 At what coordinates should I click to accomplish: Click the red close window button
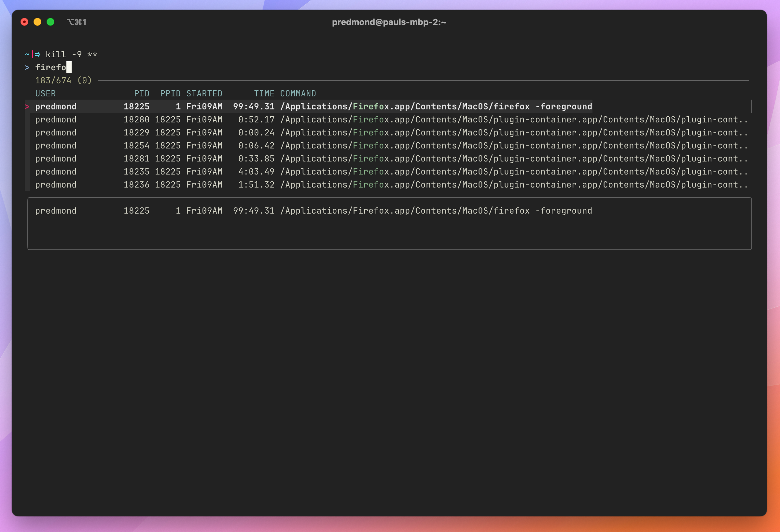coord(24,22)
